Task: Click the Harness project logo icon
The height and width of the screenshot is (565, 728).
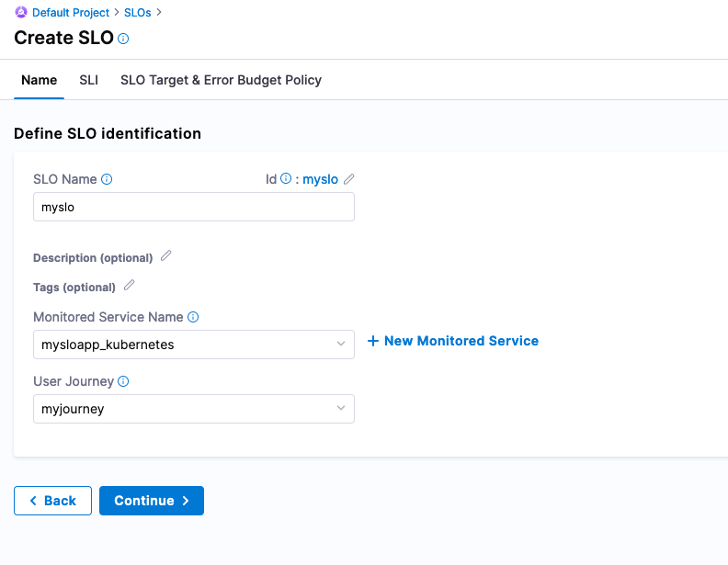Action: (x=21, y=13)
